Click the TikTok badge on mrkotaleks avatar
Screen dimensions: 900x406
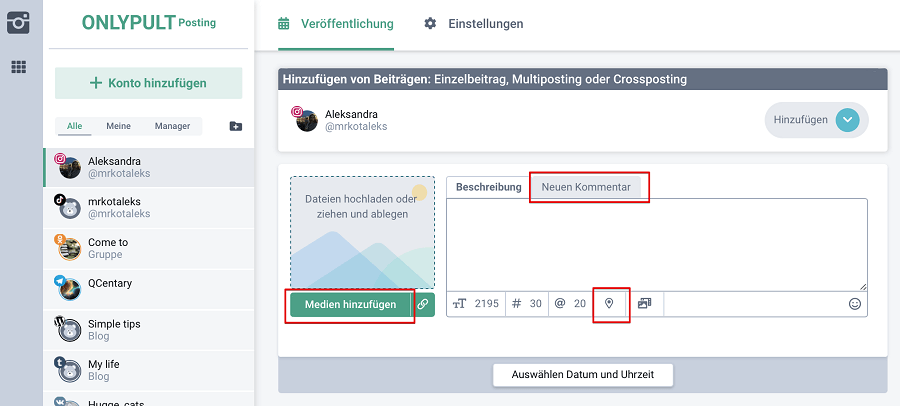coord(60,200)
